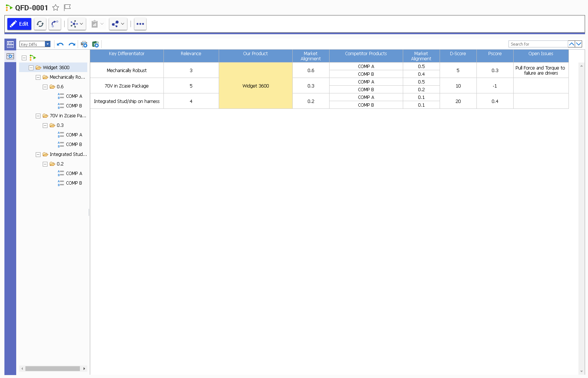Collapse the 0.3 folder node
This screenshot has width=588, height=378.
pos(45,125)
